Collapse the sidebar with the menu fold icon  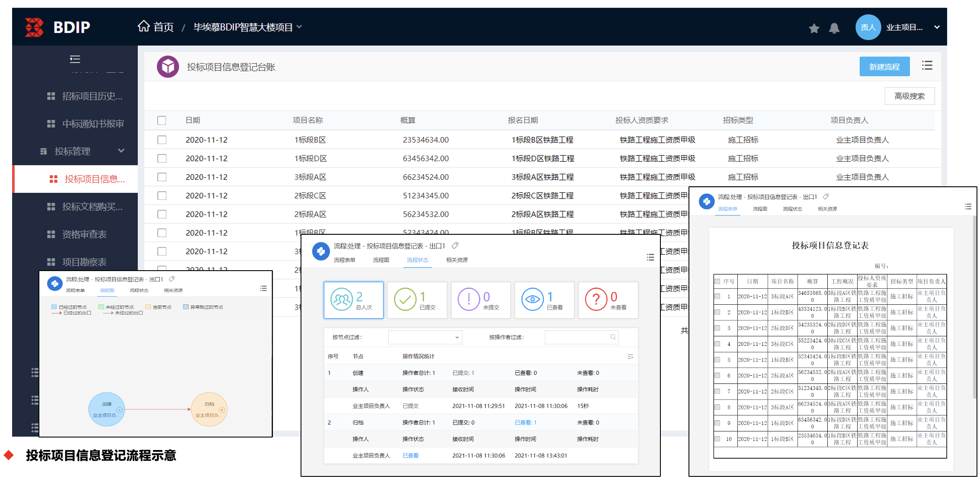[75, 59]
